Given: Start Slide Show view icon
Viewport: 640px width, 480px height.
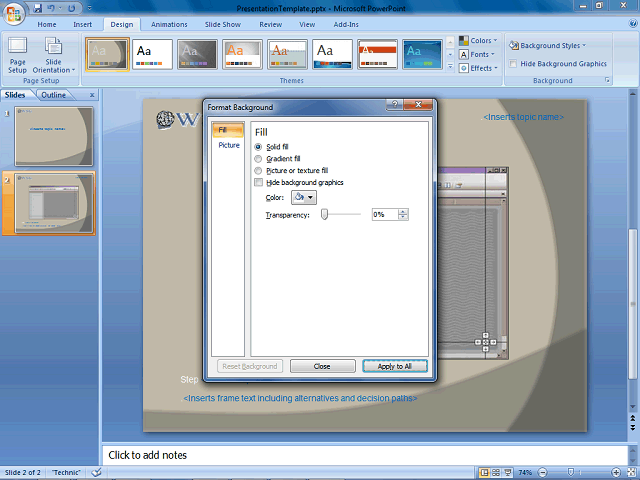Looking at the screenshot, I should coord(508,473).
